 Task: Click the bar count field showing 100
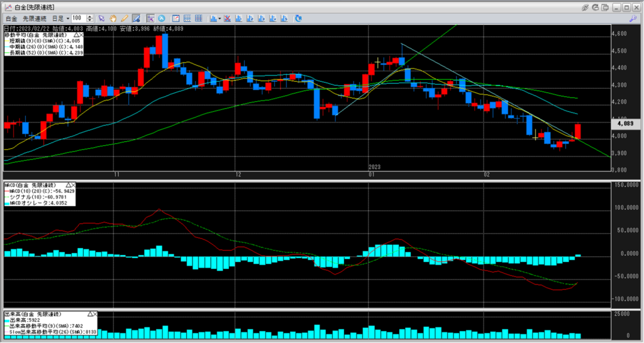(x=79, y=18)
